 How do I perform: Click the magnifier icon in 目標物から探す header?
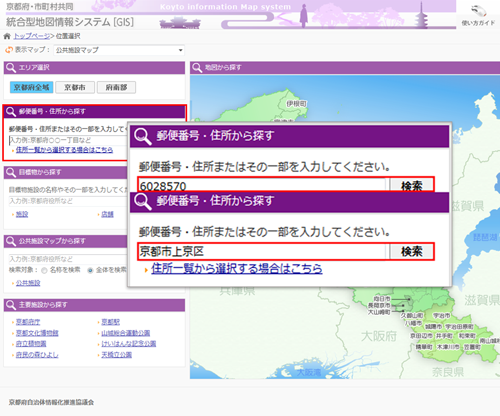pyautogui.click(x=11, y=172)
